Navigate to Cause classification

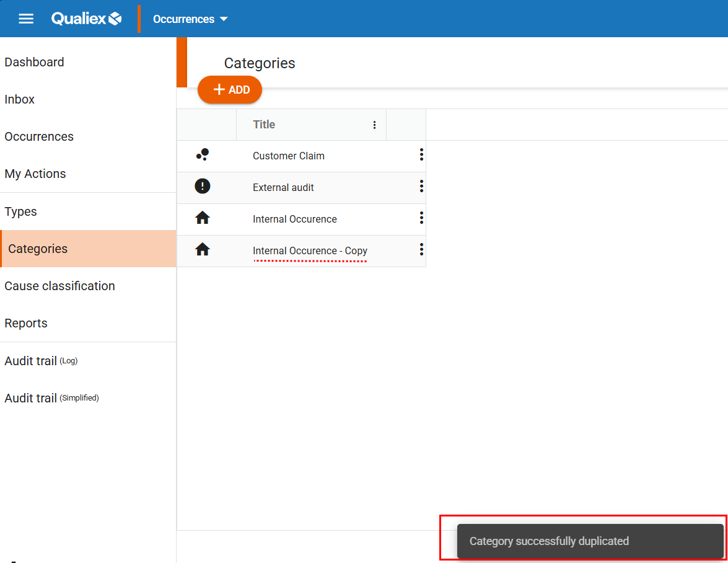(59, 286)
